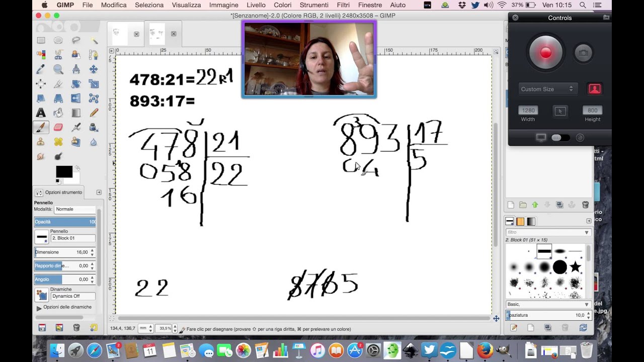Screen dimensions: 644x362
Task: Select the Measure compass tool
Action: click(76, 69)
